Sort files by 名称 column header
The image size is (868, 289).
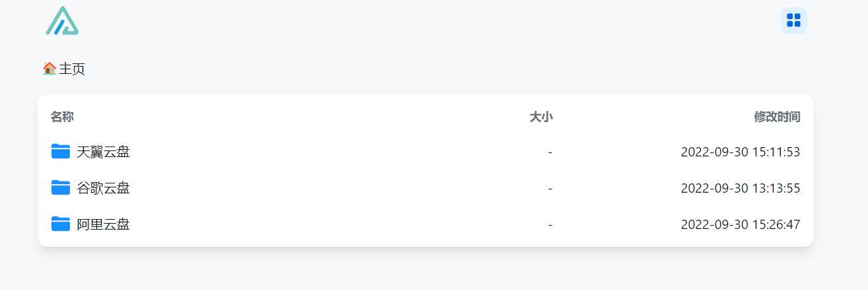(x=62, y=117)
